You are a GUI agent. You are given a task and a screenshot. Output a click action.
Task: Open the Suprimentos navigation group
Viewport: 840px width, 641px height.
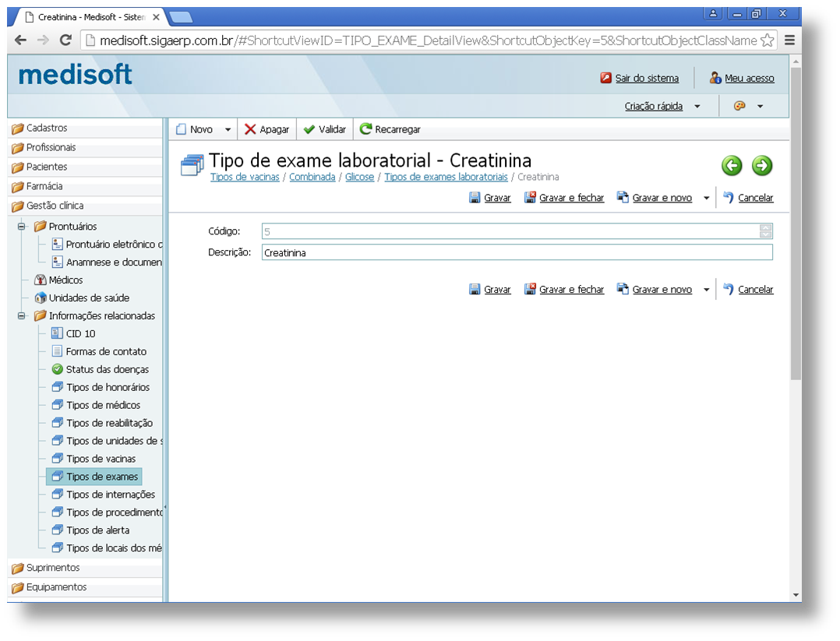[85, 568]
